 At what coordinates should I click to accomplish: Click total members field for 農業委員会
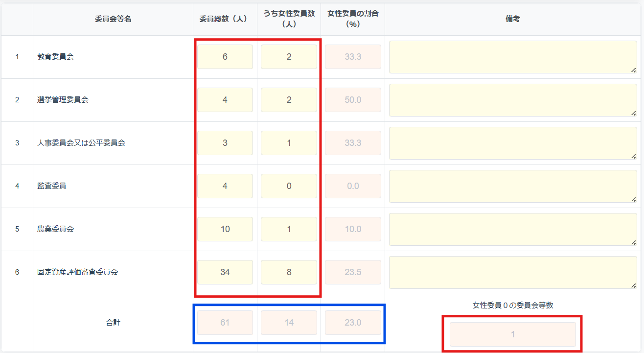[x=225, y=229]
